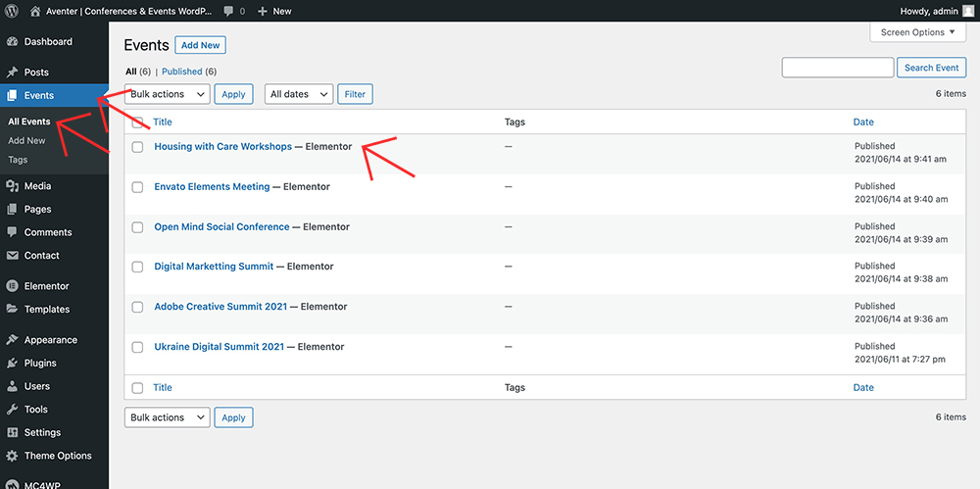Click the Dashboard gauge icon in sidebar
Viewport: 980px width, 489px height.
(12, 42)
